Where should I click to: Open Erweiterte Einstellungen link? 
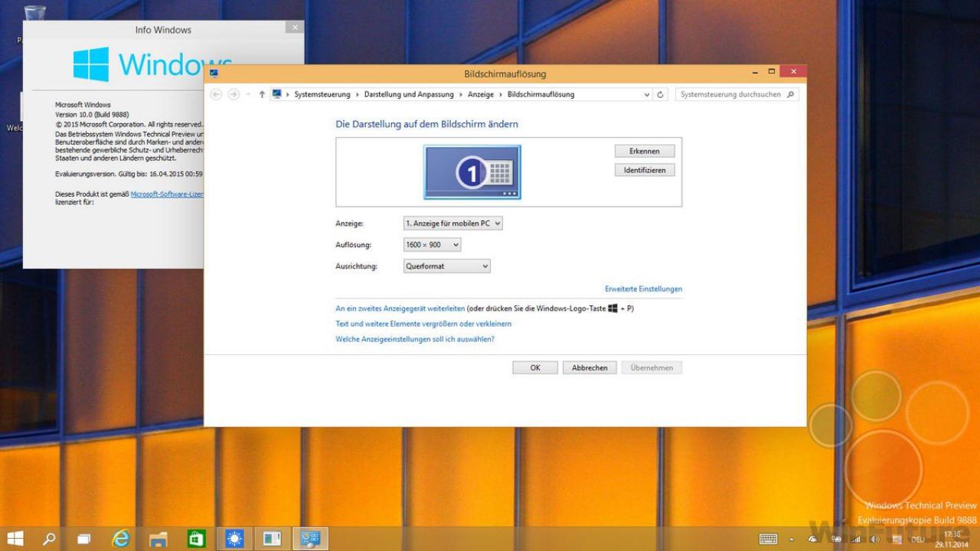[643, 289]
